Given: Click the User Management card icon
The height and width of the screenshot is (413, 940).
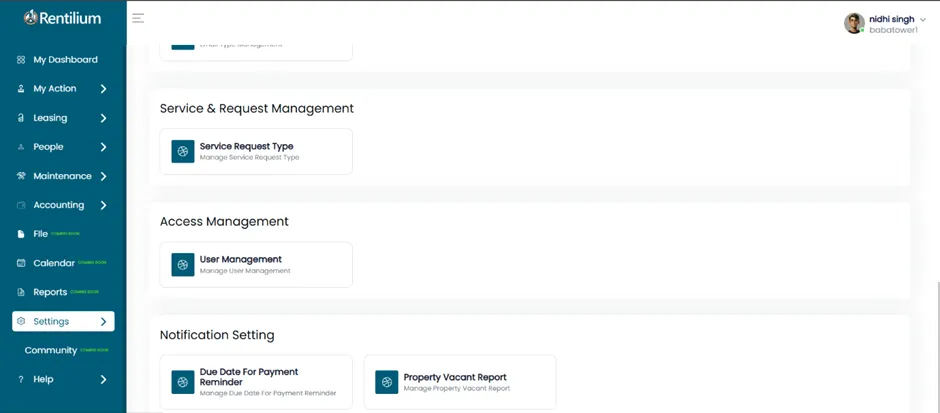Looking at the screenshot, I should tap(183, 265).
